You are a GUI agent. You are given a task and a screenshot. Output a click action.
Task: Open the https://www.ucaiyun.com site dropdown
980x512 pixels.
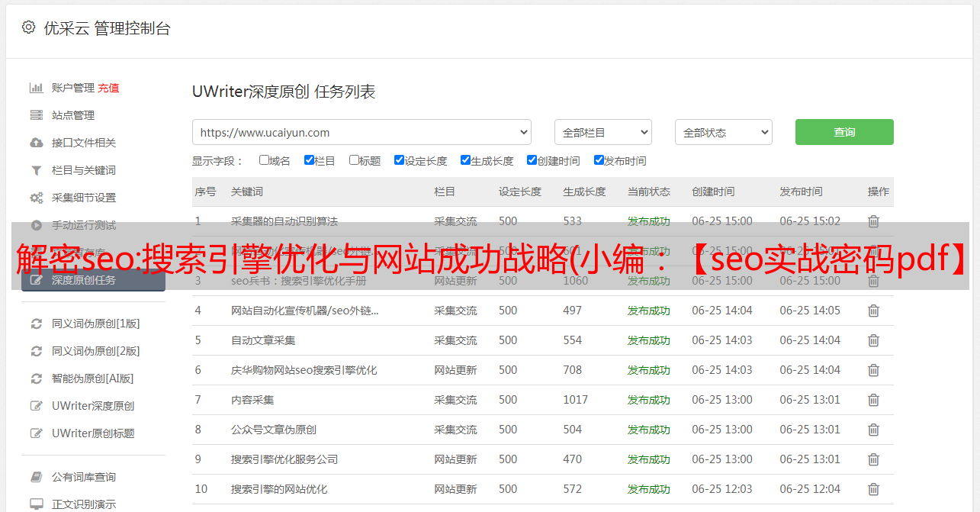tap(361, 132)
